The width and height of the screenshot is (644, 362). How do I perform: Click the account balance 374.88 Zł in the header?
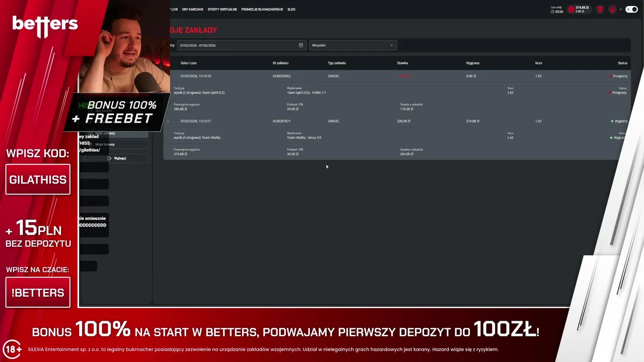[x=582, y=8]
